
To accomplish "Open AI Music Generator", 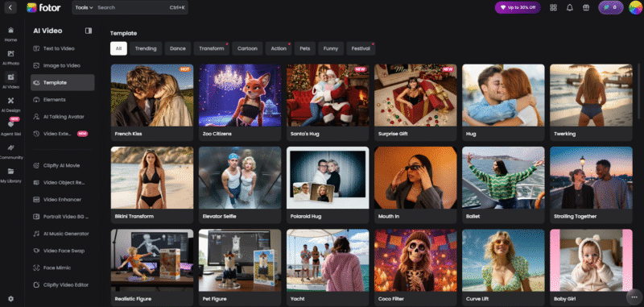I will tap(63, 234).
